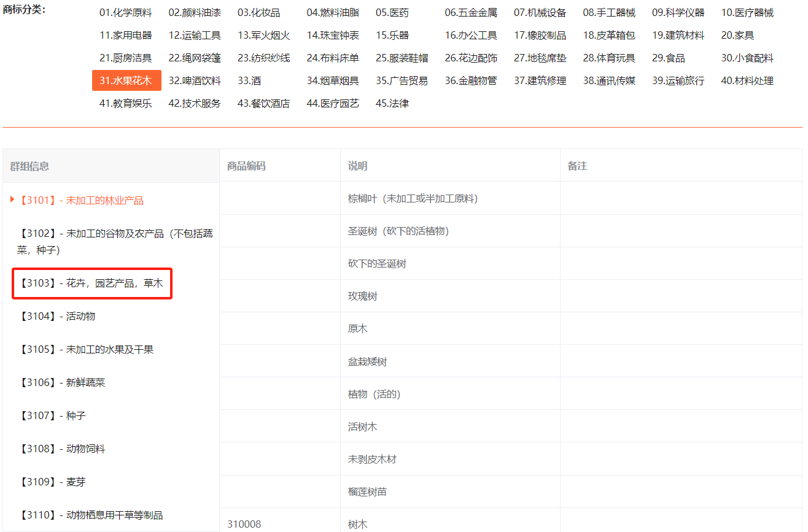Open category 01.化学原料
The image size is (808, 532).
(x=126, y=12)
